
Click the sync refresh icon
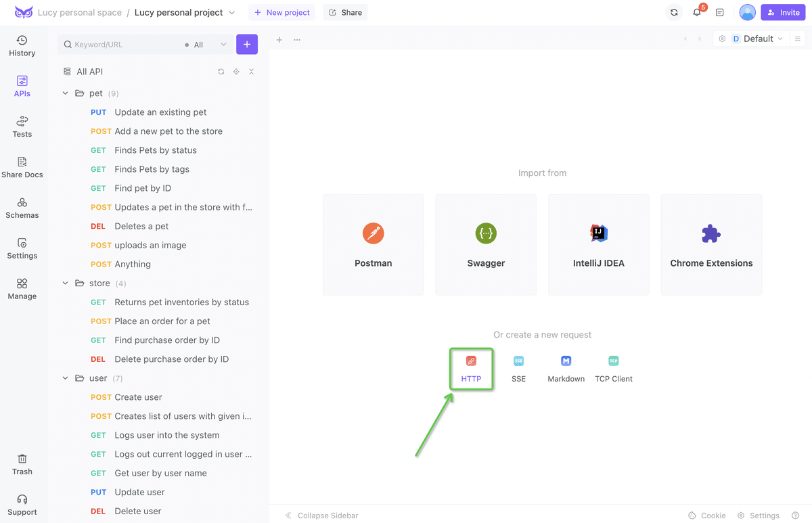[674, 12]
